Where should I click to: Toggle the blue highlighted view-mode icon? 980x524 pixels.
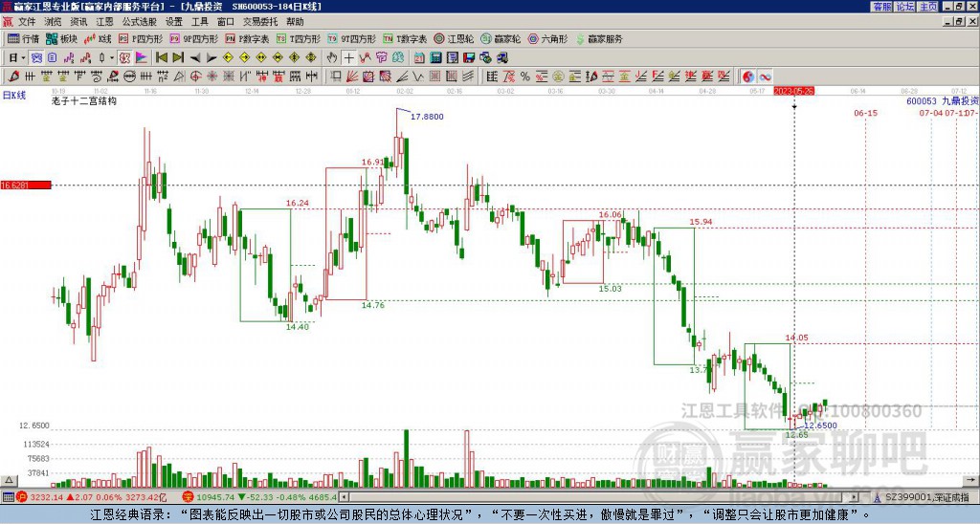(35, 57)
